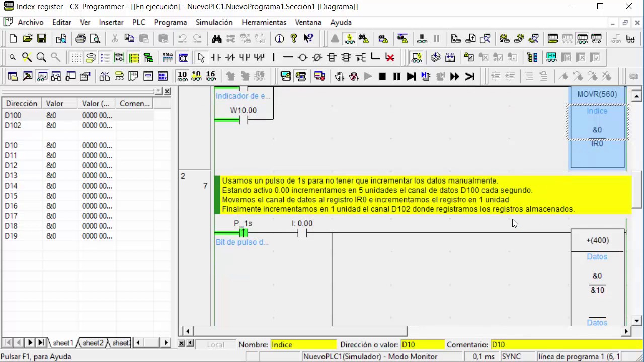The width and height of the screenshot is (644, 362).
Task: Select the D19 watch entry
Action: [x=78, y=236]
